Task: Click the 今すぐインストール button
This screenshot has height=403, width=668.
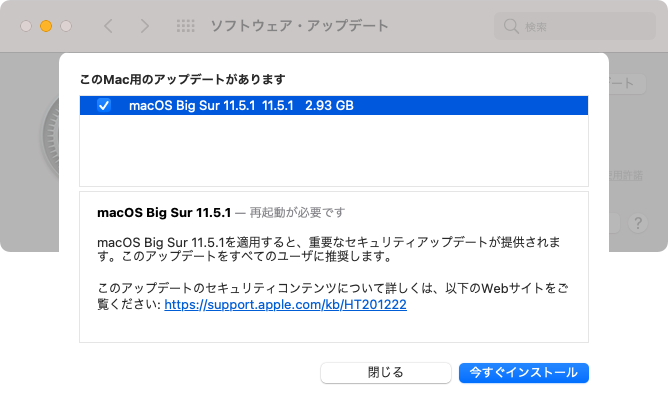Action: pos(524,373)
